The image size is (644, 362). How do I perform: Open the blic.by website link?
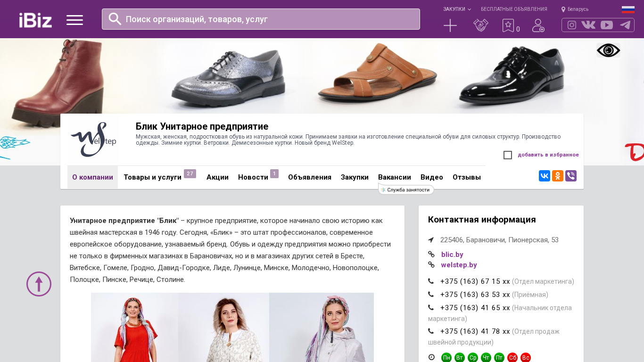(452, 255)
